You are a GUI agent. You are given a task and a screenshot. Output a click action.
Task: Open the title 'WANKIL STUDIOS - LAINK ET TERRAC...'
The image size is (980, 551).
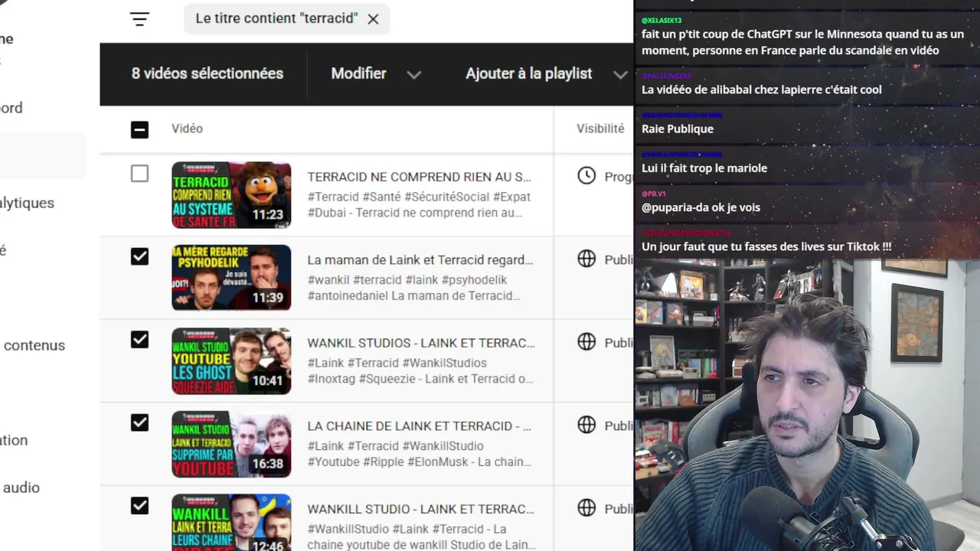click(421, 343)
